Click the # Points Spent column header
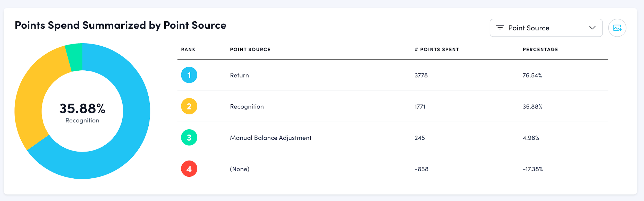This screenshot has width=644, height=201. [437, 49]
